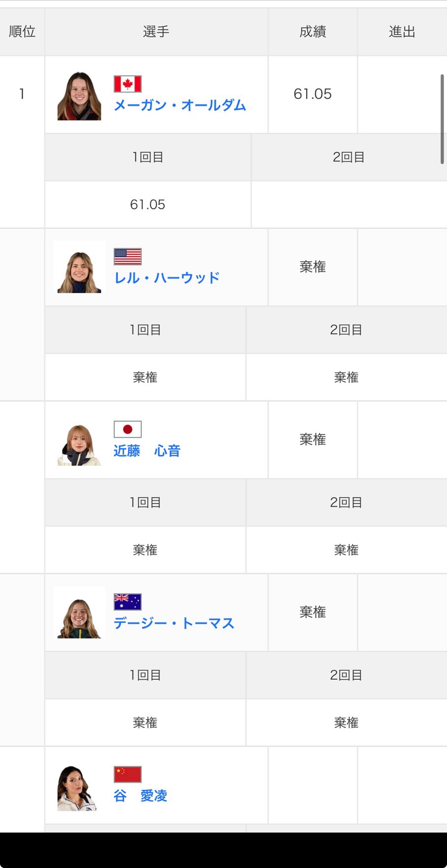Click the 進出 column header

[x=402, y=32]
